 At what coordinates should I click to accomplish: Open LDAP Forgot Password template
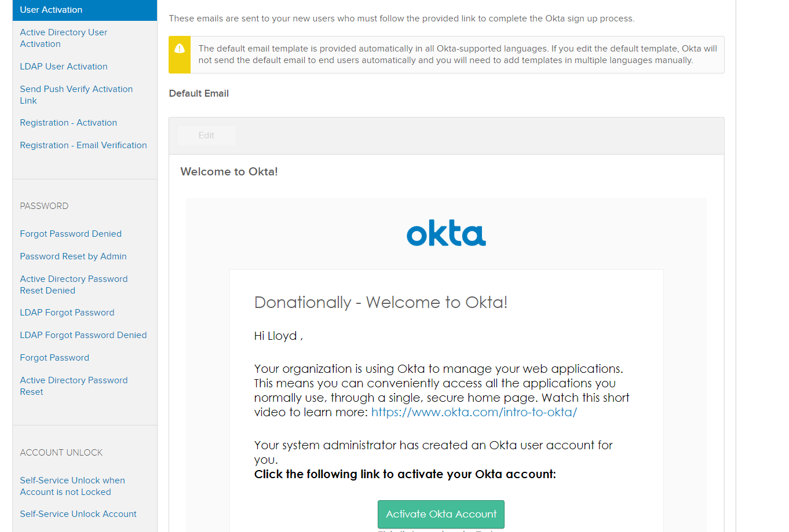(x=67, y=313)
